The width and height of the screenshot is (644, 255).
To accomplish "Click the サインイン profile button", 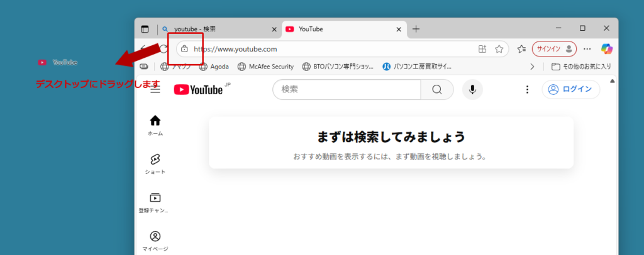I will click(555, 49).
